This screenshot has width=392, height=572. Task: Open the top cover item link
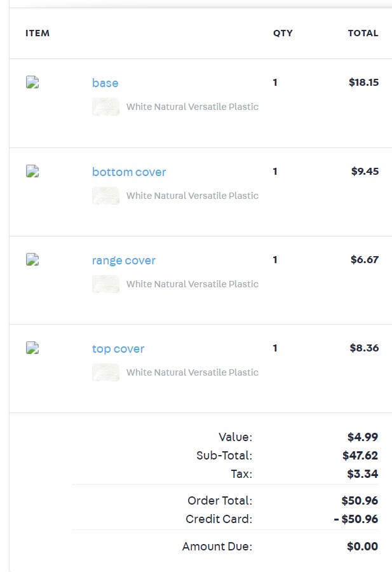(x=118, y=349)
